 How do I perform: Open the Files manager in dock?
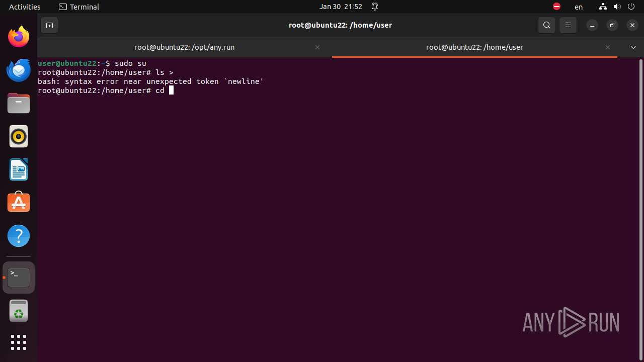point(19,104)
